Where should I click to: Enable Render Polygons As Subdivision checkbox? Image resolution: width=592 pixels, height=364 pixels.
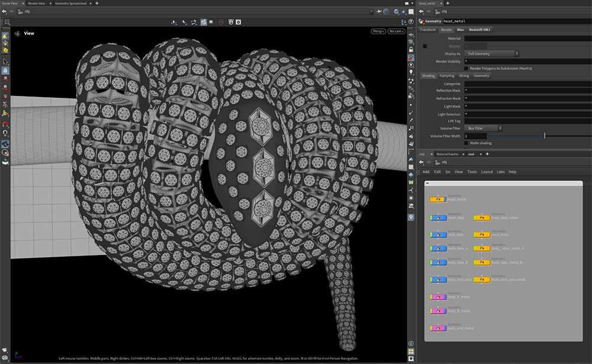pos(466,68)
